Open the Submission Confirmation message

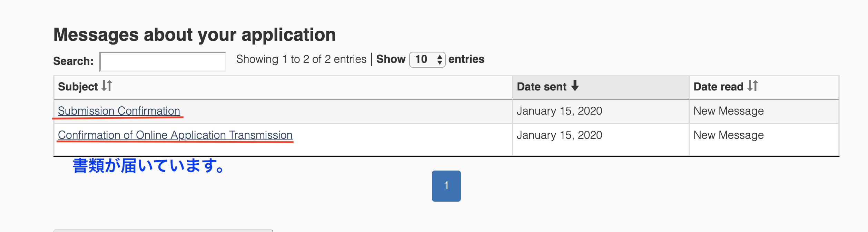point(119,111)
